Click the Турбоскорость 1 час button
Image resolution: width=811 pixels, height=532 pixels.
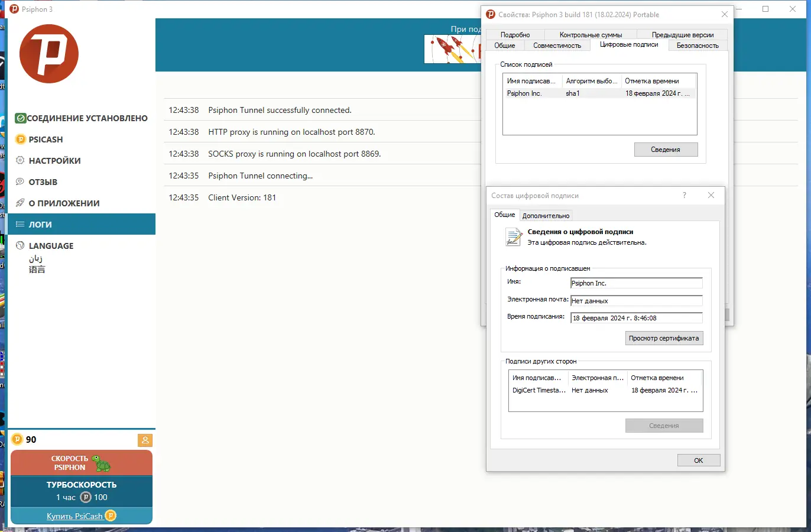pyautogui.click(x=82, y=491)
